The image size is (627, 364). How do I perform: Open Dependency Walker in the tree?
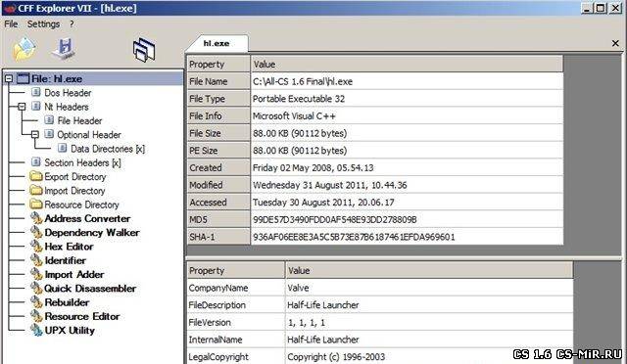(92, 233)
